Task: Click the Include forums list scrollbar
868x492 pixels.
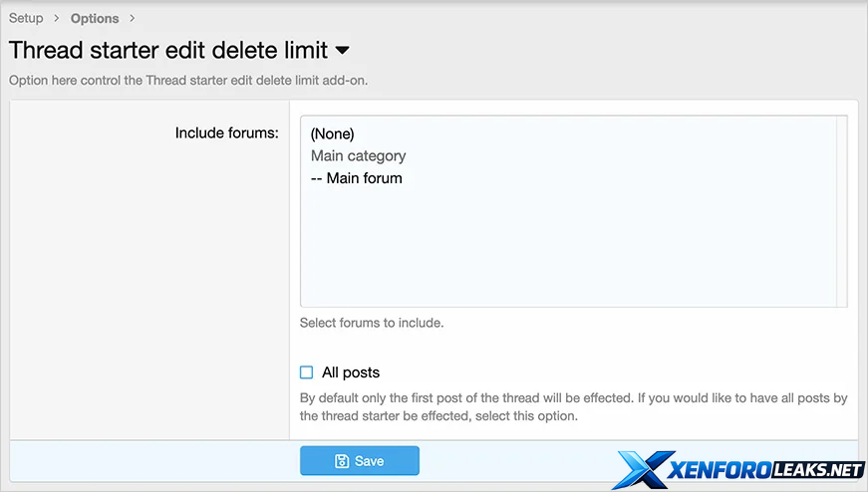Action: [x=842, y=211]
